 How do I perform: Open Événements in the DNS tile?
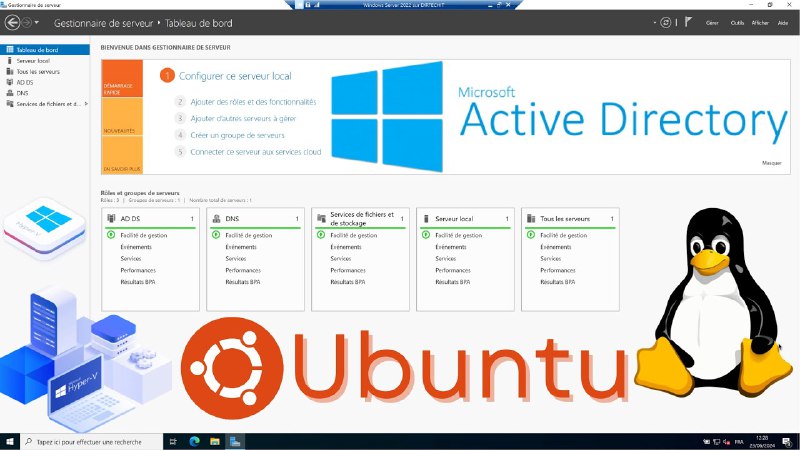coord(241,247)
